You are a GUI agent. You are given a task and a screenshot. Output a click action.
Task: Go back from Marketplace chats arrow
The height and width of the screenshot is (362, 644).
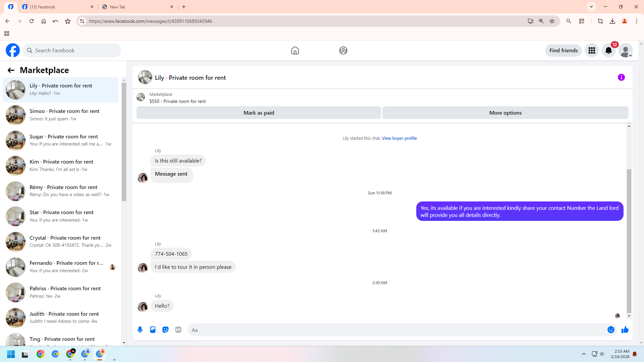(11, 70)
